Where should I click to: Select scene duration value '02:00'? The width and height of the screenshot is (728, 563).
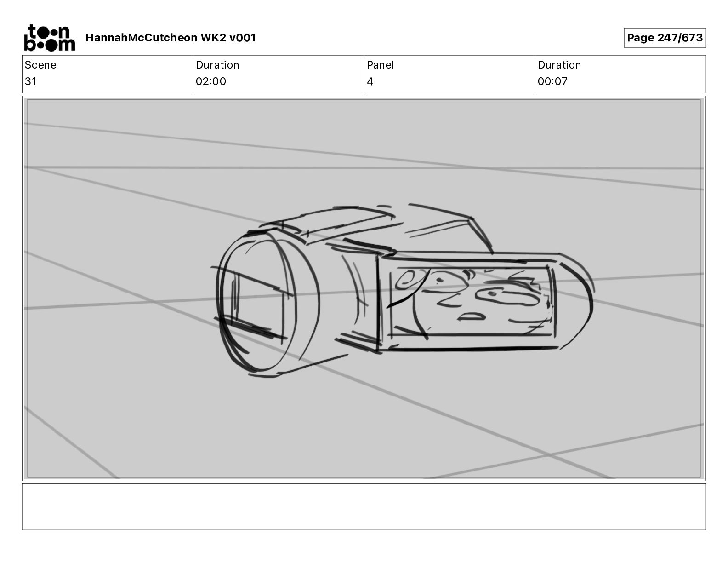[211, 81]
